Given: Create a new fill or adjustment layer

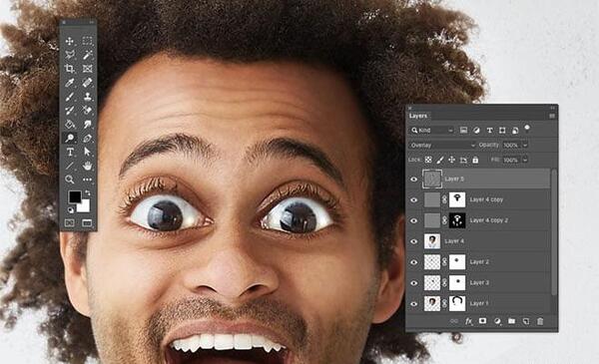Looking at the screenshot, I should 497,321.
